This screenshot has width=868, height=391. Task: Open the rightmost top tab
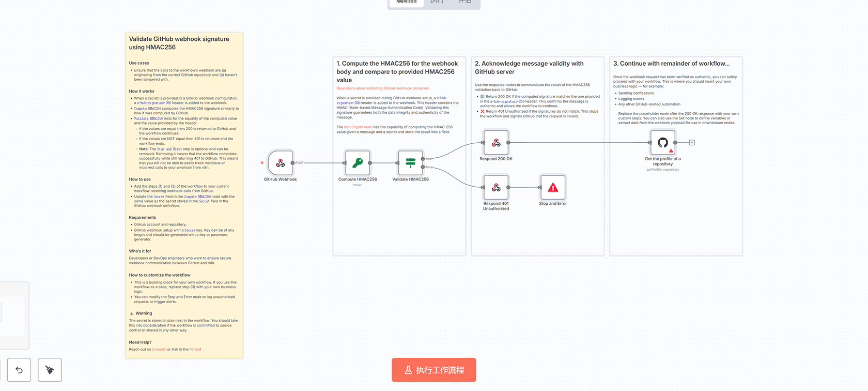coord(464,3)
